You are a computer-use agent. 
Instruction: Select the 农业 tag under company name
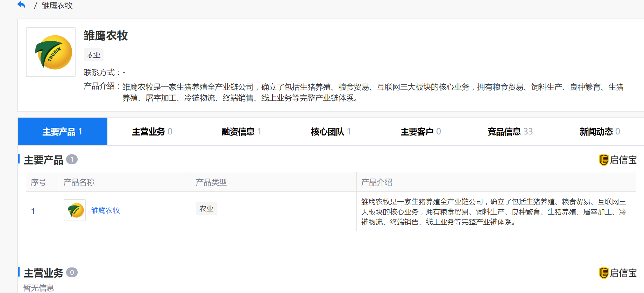[94, 55]
